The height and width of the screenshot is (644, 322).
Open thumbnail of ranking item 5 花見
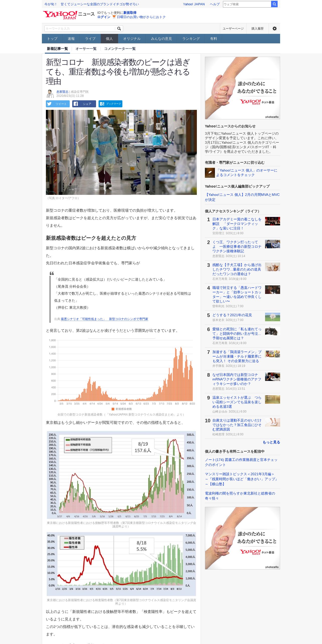[x=272, y=317]
